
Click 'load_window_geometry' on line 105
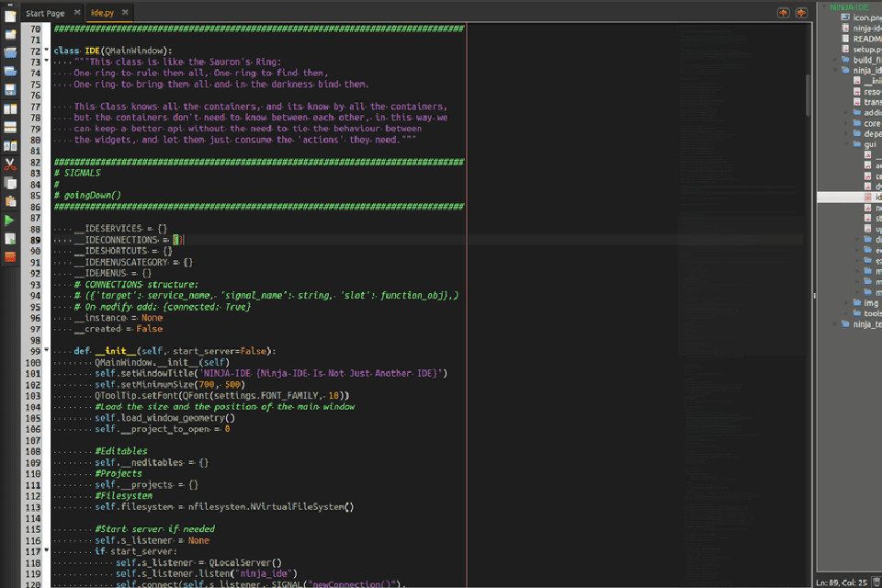pos(173,418)
